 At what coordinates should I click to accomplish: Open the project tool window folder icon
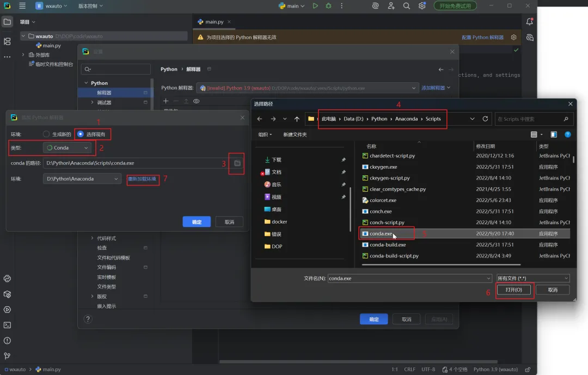7,22
